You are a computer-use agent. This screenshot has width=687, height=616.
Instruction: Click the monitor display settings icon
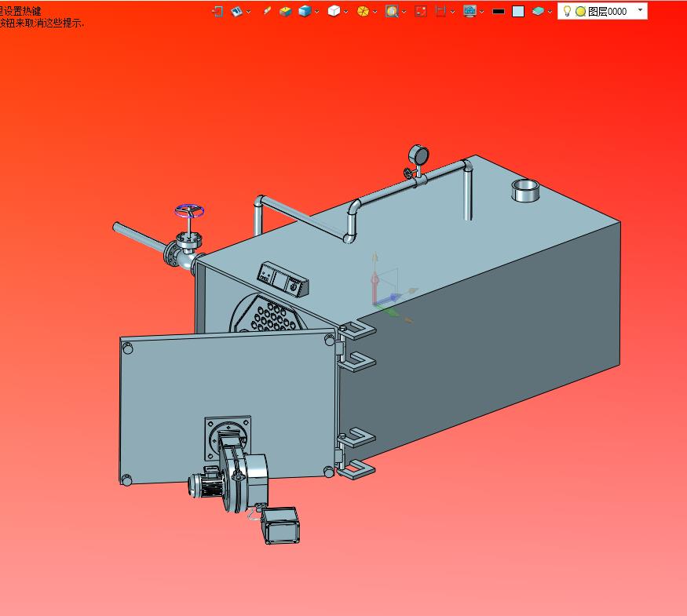pos(470,12)
